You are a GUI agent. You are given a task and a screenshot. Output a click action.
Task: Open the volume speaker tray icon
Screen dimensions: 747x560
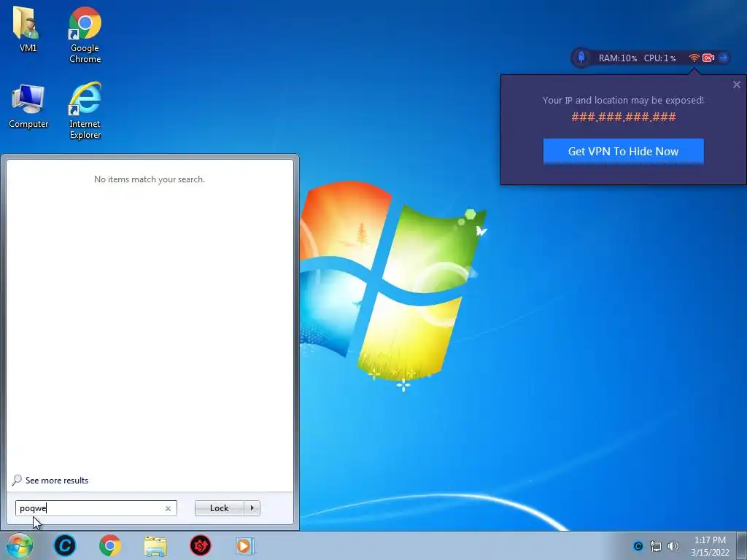673,546
